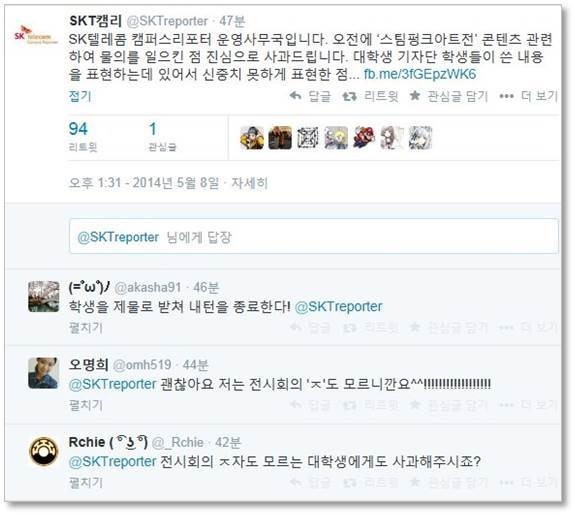Screen dimensions: 575x515
Task: Open omh519's profile picture
Action: 44,373
